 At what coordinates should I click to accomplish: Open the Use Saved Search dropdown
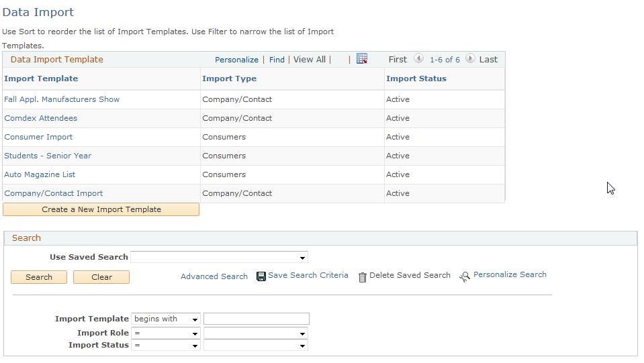(219, 257)
